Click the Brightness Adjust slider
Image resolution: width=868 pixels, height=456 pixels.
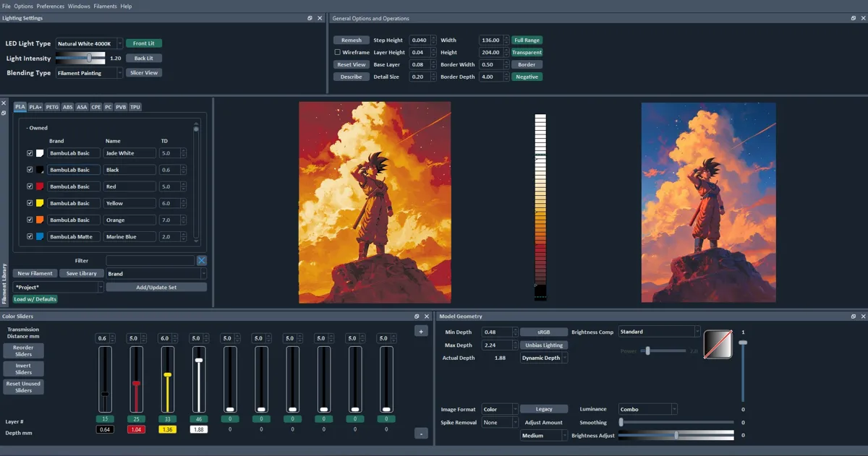pos(676,435)
